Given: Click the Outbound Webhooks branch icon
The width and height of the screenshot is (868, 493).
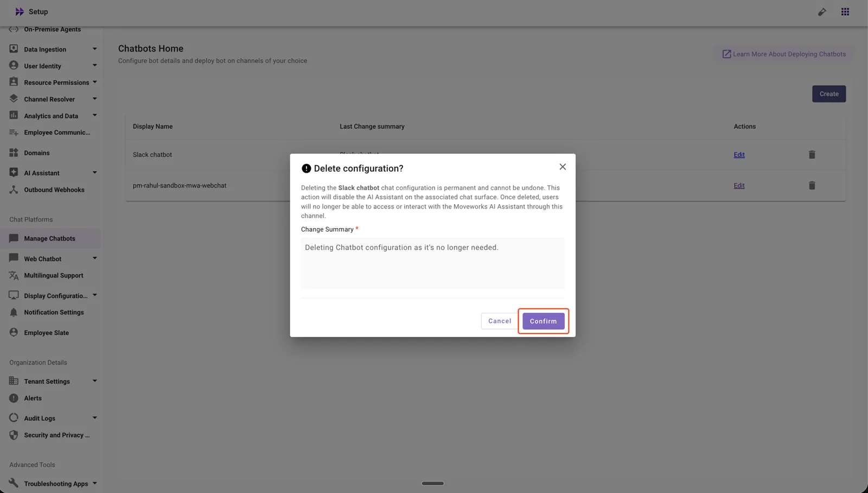Looking at the screenshot, I should [x=14, y=189].
